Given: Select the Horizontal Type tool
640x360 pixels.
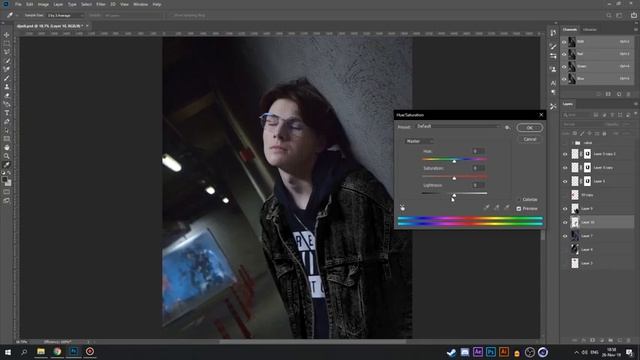Looking at the screenshot, I should pos(7,113).
